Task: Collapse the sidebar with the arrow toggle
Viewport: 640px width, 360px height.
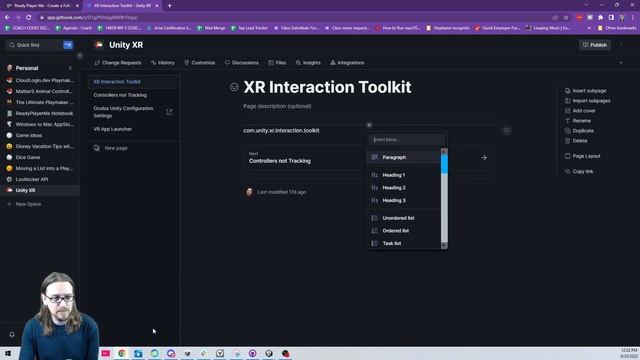Action: (x=80, y=55)
